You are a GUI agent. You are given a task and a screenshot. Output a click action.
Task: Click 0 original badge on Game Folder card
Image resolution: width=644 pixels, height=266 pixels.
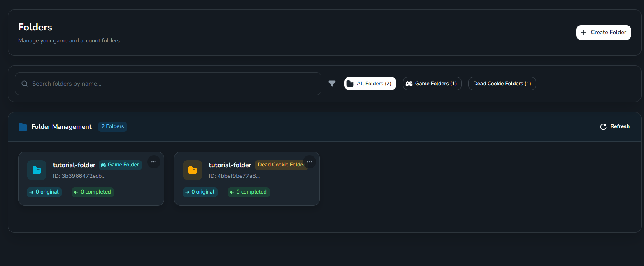click(x=44, y=192)
